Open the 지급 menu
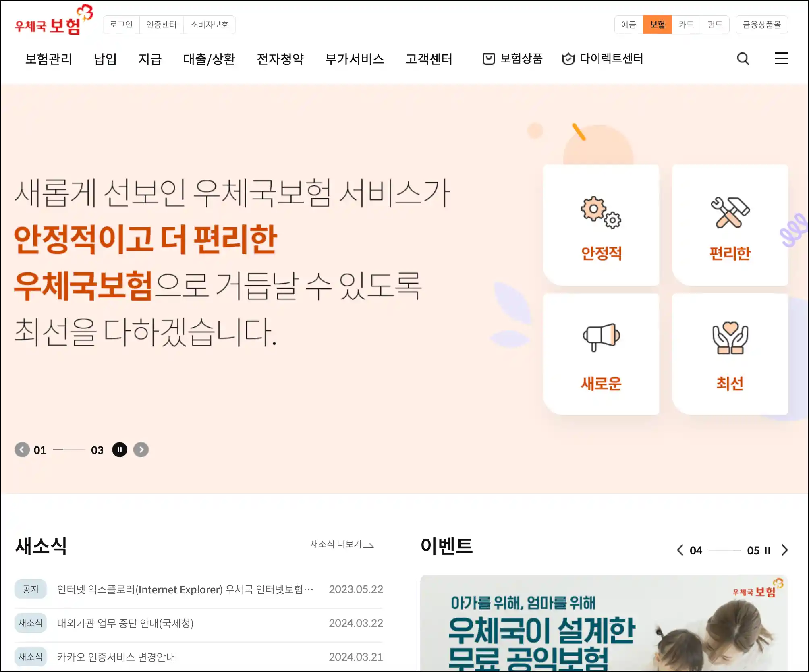809x672 pixels. pos(150,59)
